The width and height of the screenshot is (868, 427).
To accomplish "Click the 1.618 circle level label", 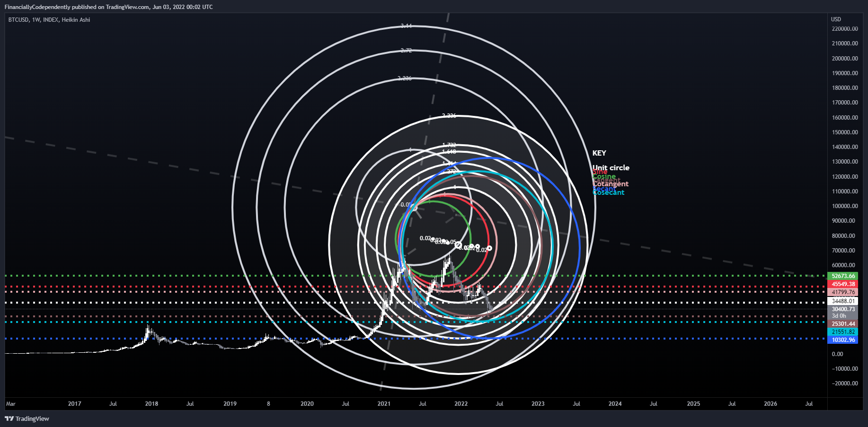I will 449,152.
